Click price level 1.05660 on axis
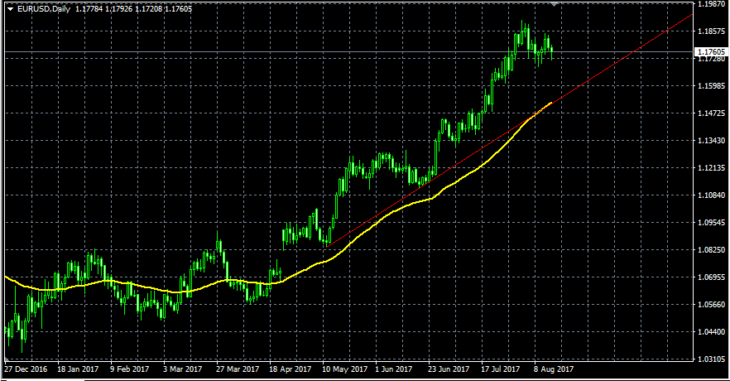This screenshot has height=381, width=730. pos(711,304)
